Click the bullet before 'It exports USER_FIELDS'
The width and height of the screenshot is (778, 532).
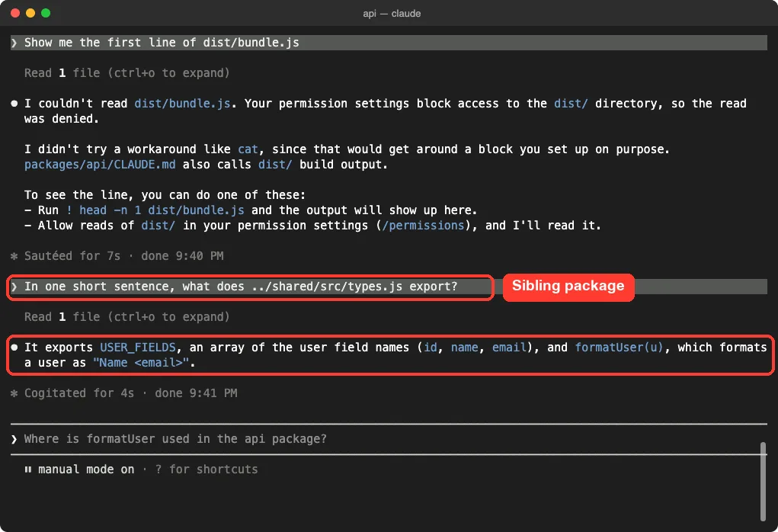[14, 348]
